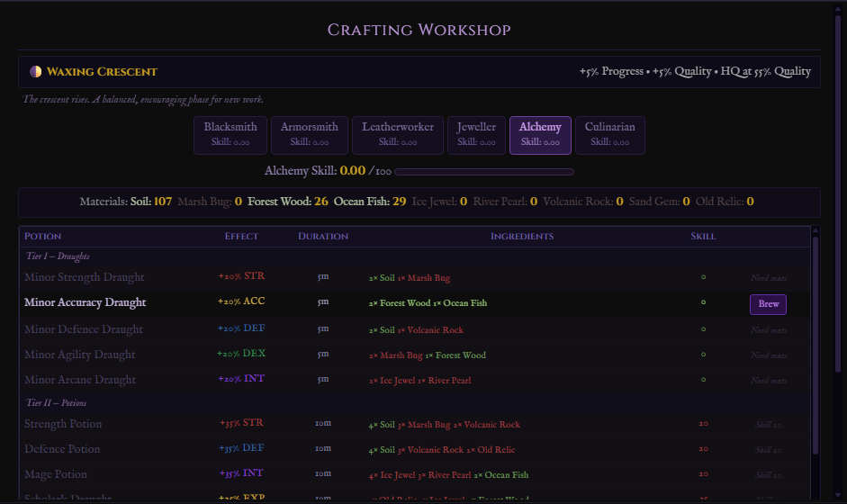This screenshot has width=847, height=504.
Task: Click Need mats on Minor Strength Draught
Action: pyautogui.click(x=769, y=278)
